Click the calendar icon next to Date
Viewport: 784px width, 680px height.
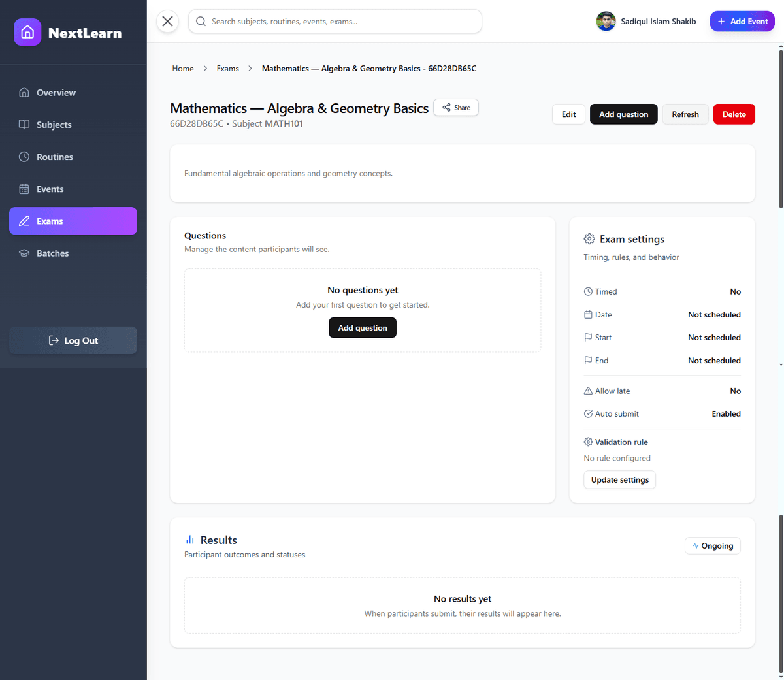587,314
